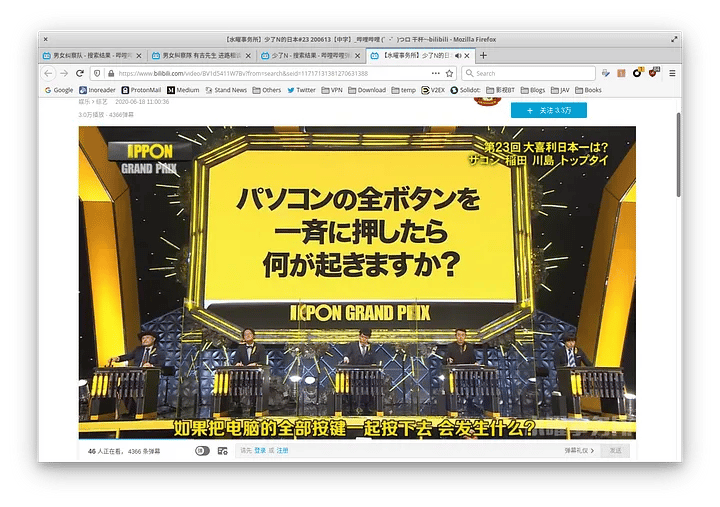Click the '2020-06-18 11:00:36' upload date
This screenshot has height=507, width=720.
142,101
